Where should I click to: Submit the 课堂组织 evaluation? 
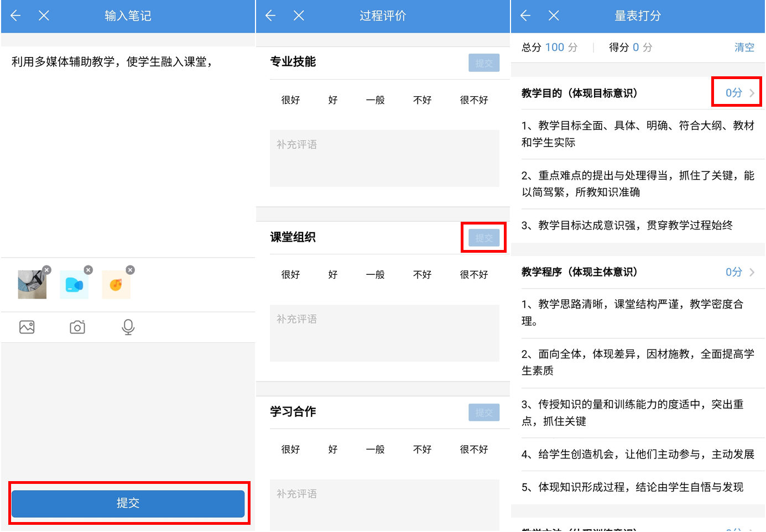click(483, 238)
